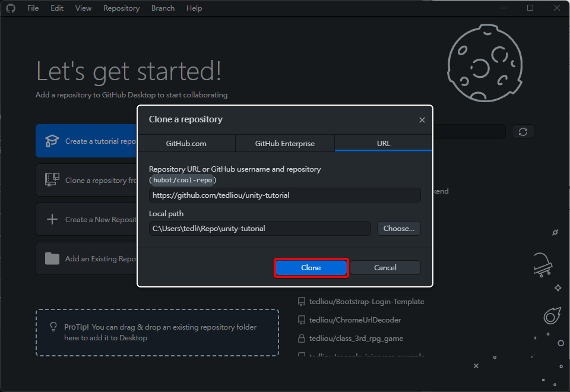This screenshot has width=570, height=392.
Task: Select tedliou/ChromeUrlDecoder repository
Action: [355, 320]
